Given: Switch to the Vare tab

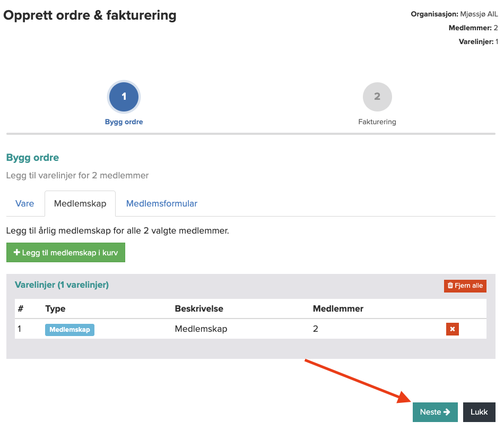Looking at the screenshot, I should 25,203.
